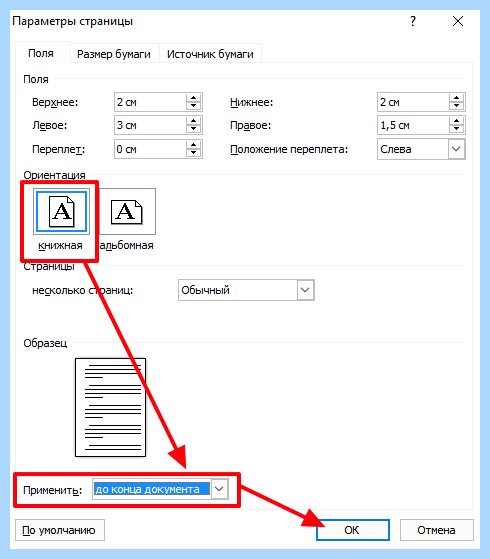Select the Поля tab
This screenshot has width=490, height=559.
[x=41, y=53]
